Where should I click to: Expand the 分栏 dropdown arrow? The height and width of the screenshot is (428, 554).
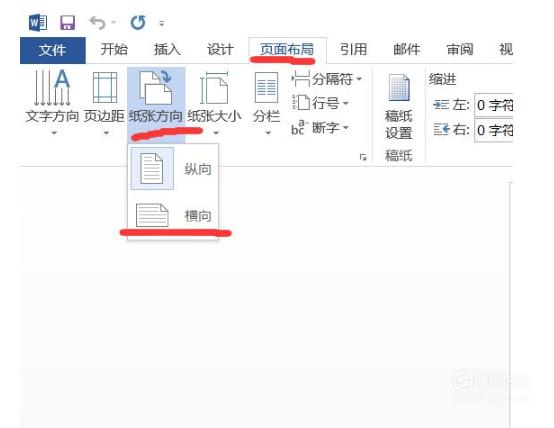(268, 133)
